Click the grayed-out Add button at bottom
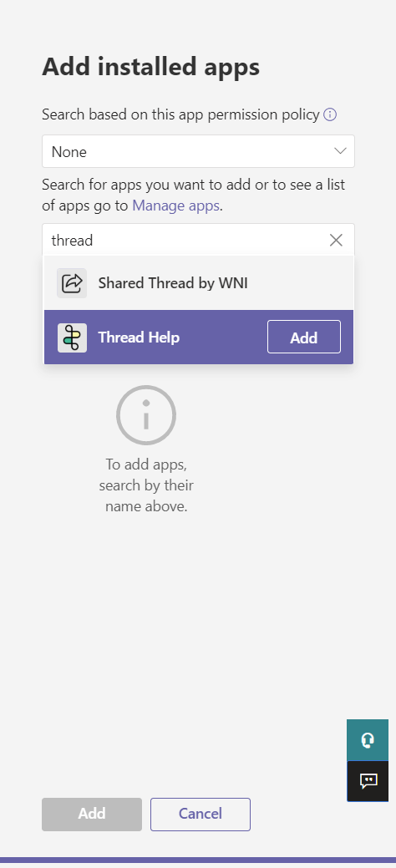 coord(92,814)
